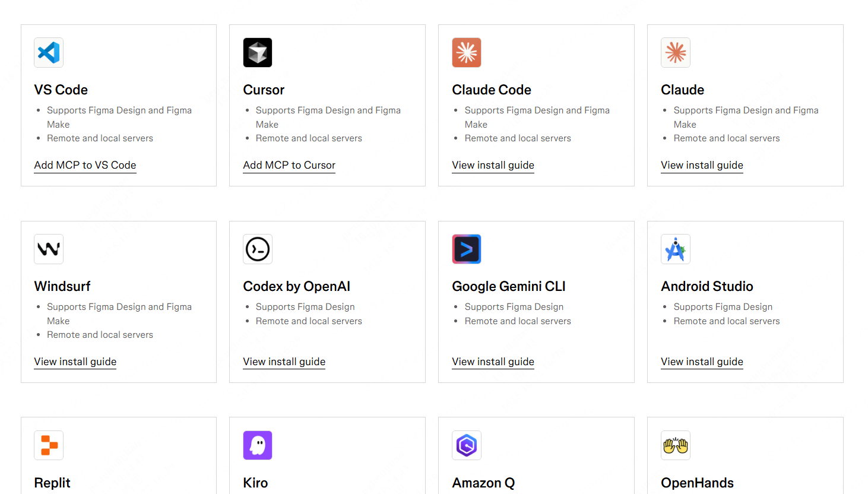868x494 pixels.
Task: View install guide for Claude Code
Action: coord(493,165)
